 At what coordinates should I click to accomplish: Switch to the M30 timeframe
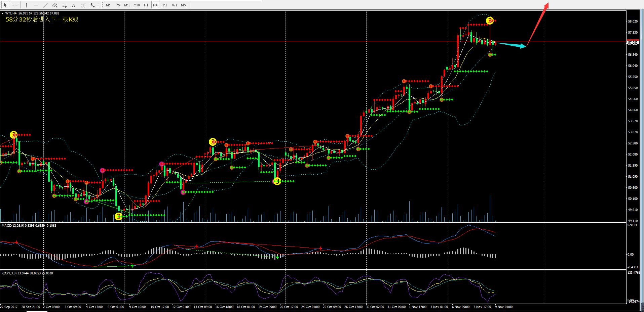tap(137, 5)
